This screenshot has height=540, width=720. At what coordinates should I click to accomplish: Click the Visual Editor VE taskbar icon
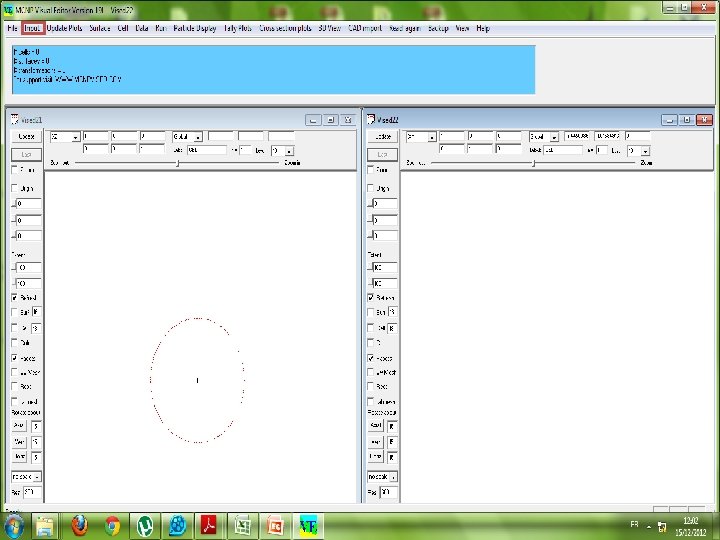coord(308,525)
